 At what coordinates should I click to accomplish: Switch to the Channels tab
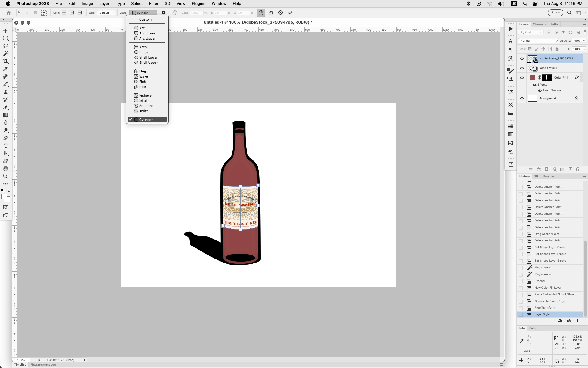539,24
